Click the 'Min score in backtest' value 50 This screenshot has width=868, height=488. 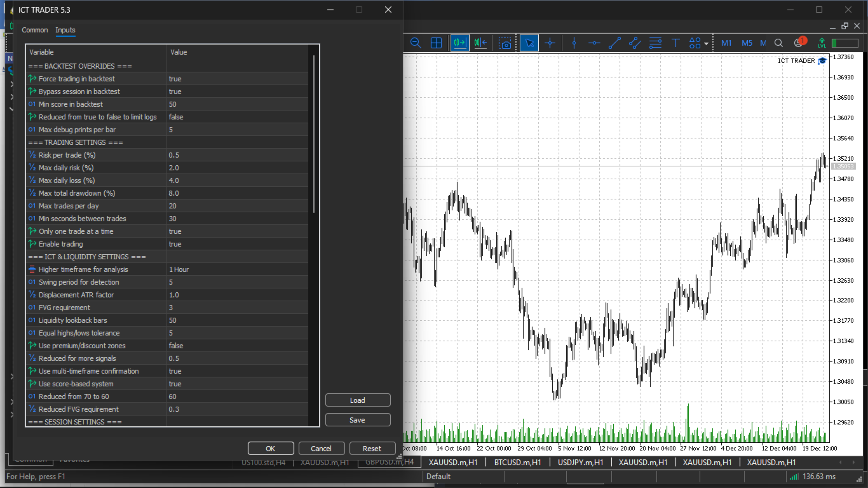tap(238, 104)
